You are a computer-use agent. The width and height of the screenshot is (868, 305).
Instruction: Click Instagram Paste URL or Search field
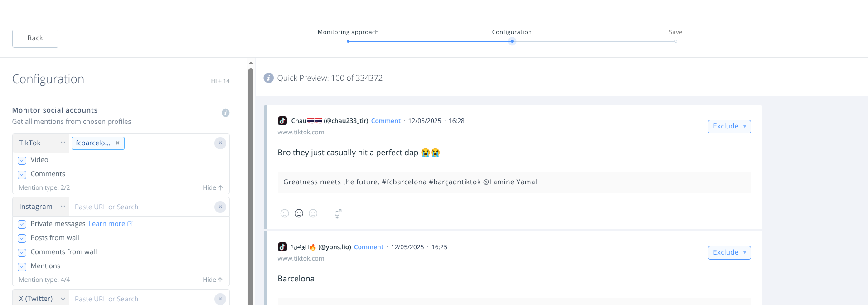[x=141, y=207]
